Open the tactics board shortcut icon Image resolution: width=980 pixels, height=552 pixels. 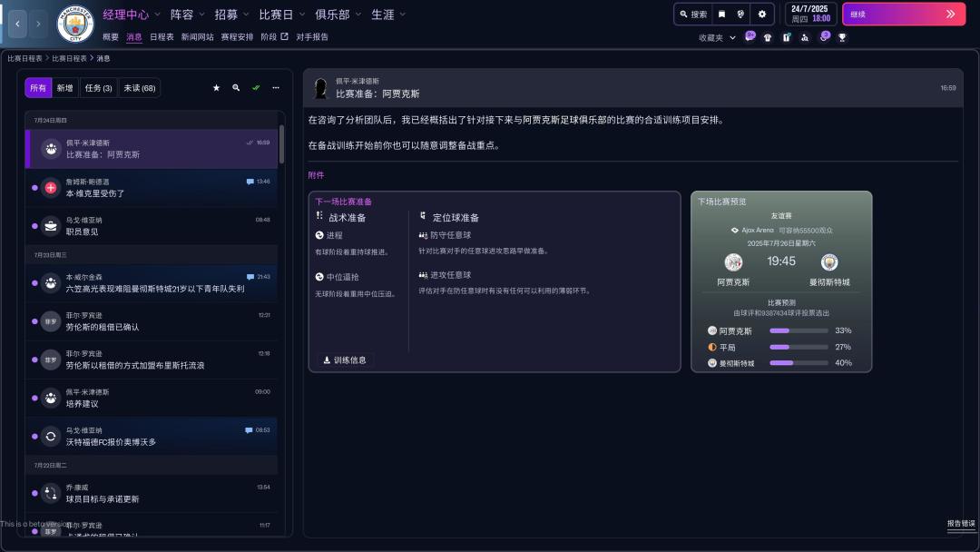pos(787,37)
